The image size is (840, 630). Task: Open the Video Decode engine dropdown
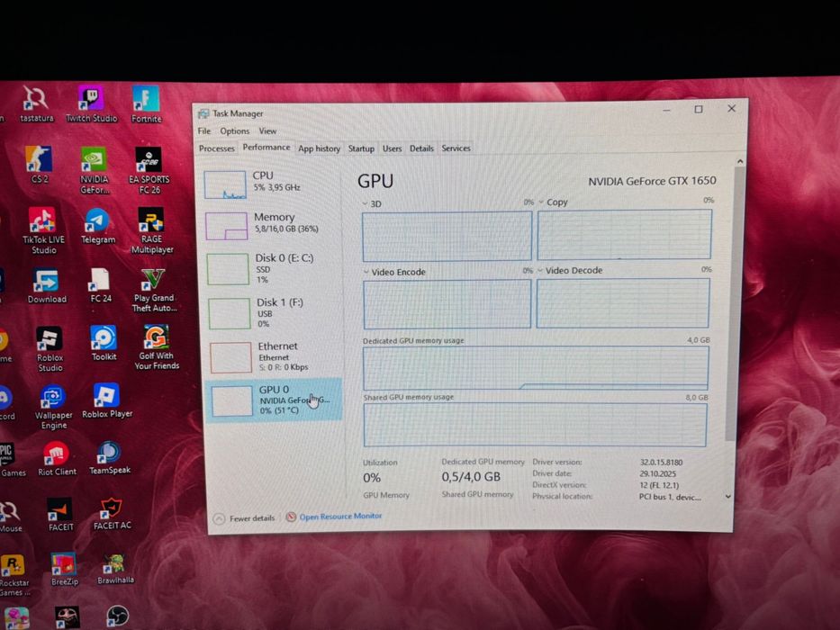pyautogui.click(x=540, y=271)
